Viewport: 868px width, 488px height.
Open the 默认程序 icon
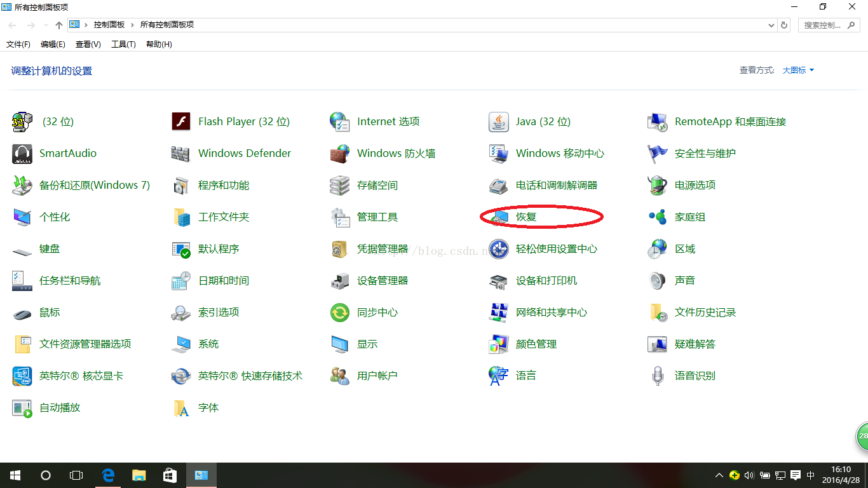[x=181, y=248]
